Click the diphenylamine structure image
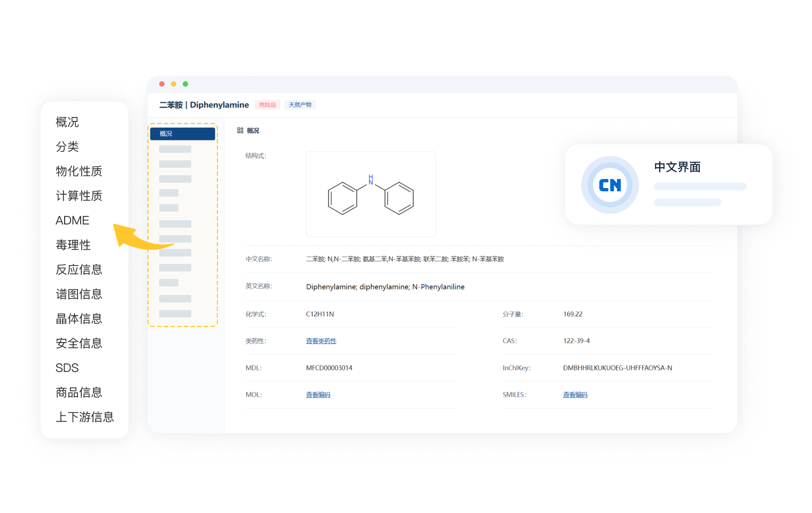 point(371,194)
